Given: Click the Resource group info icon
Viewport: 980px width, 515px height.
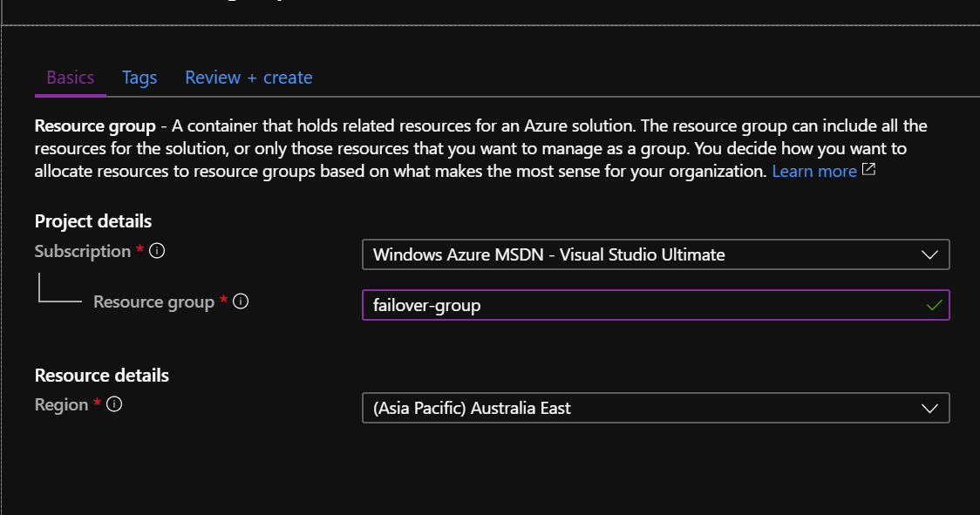Looking at the screenshot, I should 242,302.
